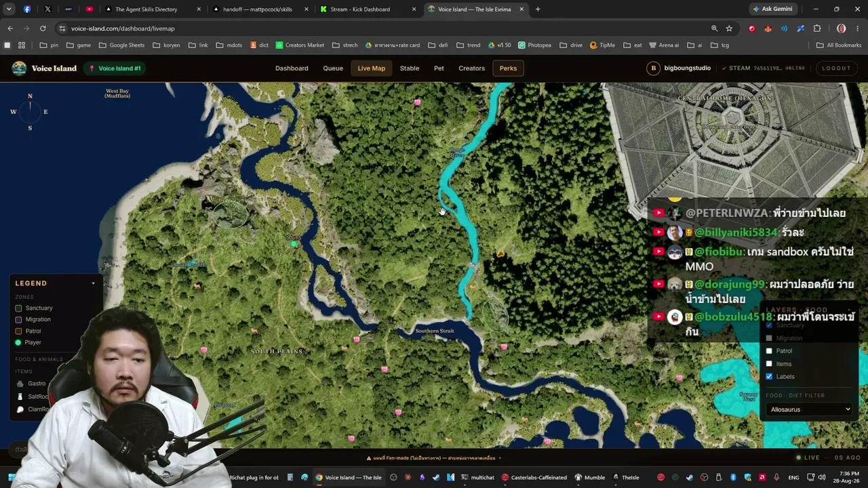Open the Pet tab
The image size is (868, 488).
(x=439, y=68)
